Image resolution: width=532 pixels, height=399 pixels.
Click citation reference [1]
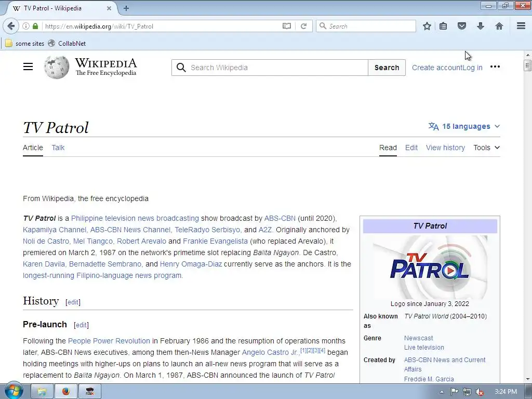click(x=303, y=350)
